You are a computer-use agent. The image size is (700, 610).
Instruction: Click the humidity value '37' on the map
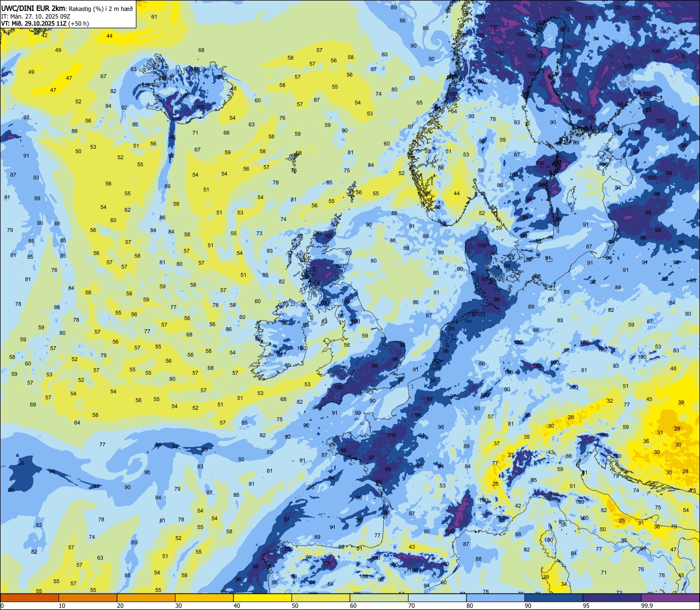tap(497, 444)
